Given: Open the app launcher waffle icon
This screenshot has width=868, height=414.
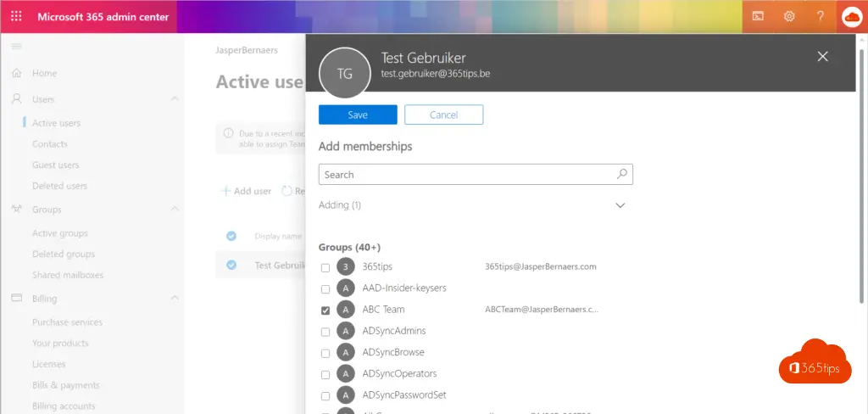Looking at the screenshot, I should click(17, 16).
